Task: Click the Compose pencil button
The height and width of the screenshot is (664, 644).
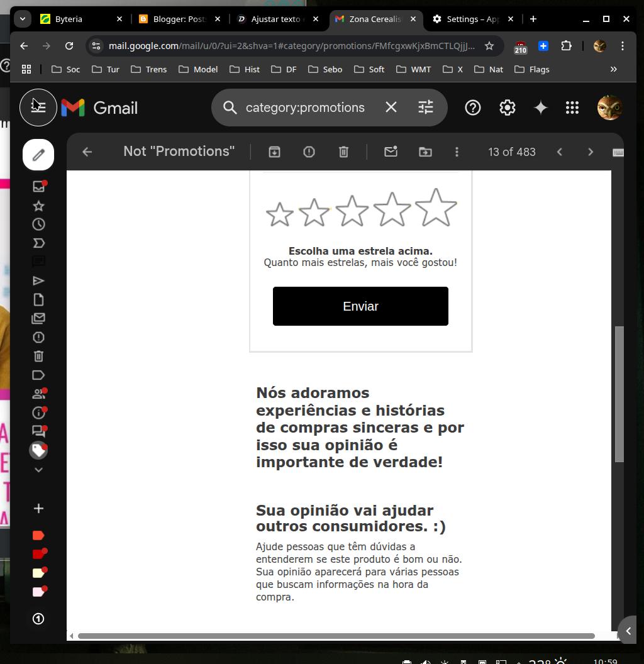Action: [x=38, y=155]
